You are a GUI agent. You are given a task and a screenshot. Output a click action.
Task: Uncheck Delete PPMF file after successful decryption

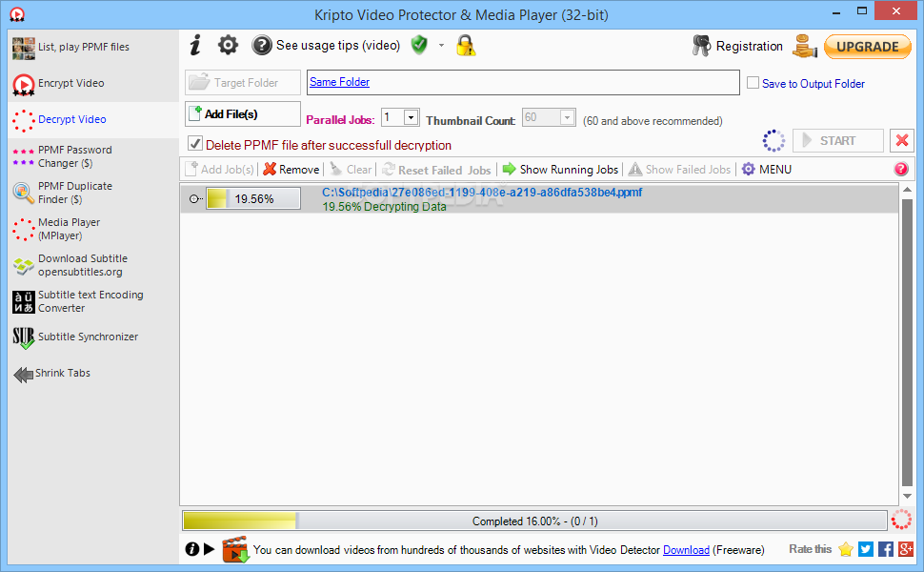(195, 143)
